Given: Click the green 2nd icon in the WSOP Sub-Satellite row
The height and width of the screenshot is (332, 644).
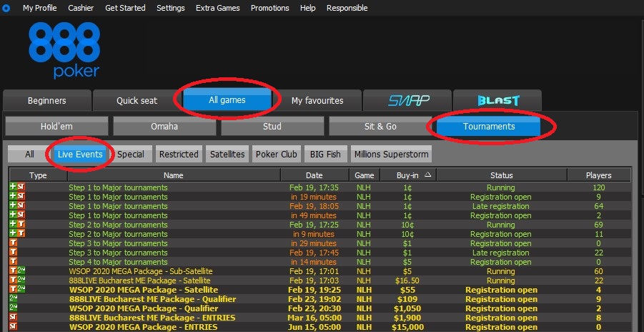Looking at the screenshot, I should tap(21, 271).
